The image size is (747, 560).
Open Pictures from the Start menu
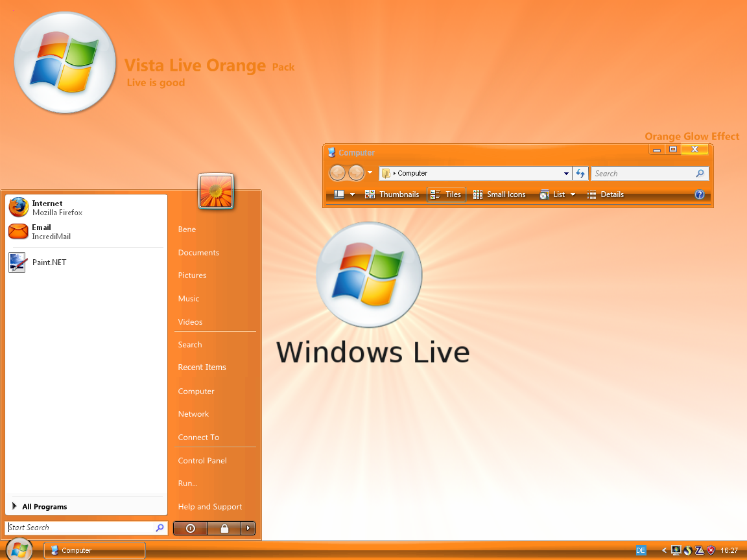(192, 275)
